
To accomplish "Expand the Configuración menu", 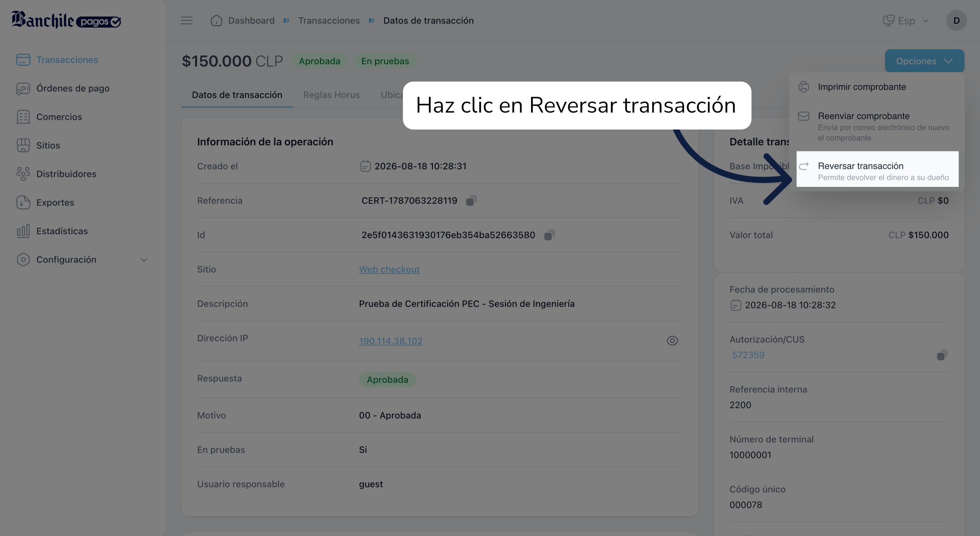I will (x=82, y=260).
